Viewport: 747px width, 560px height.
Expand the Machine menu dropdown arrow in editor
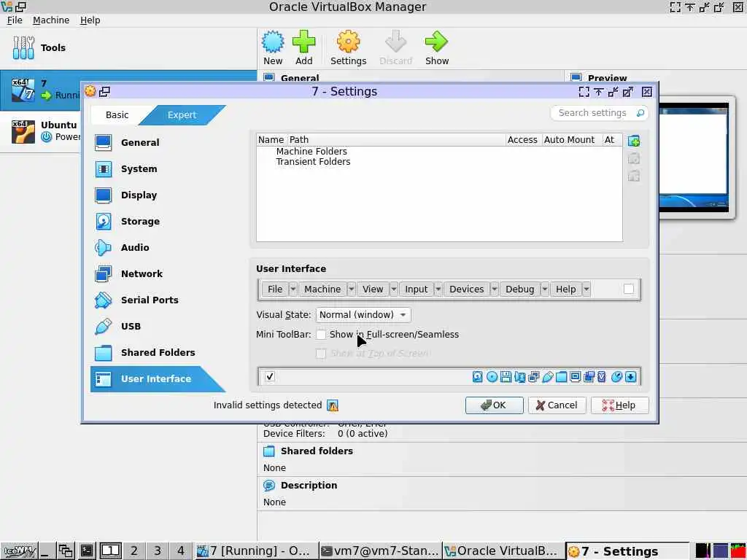pyautogui.click(x=351, y=289)
